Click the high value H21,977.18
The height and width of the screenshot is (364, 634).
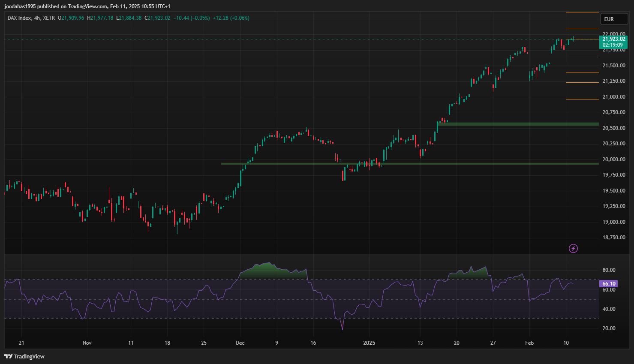point(100,18)
